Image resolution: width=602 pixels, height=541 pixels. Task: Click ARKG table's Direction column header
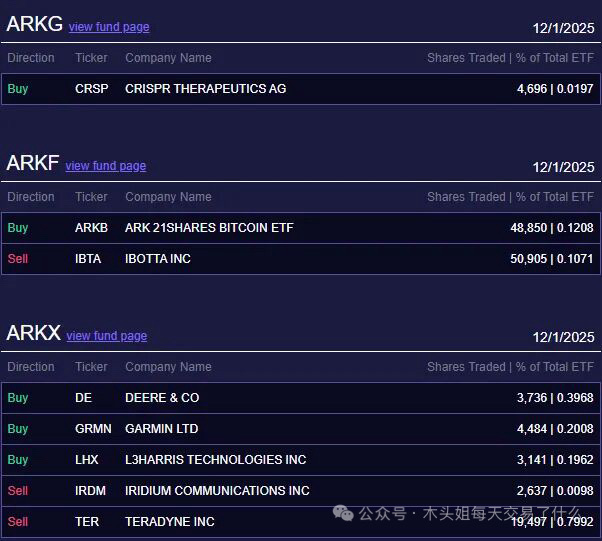[31, 58]
